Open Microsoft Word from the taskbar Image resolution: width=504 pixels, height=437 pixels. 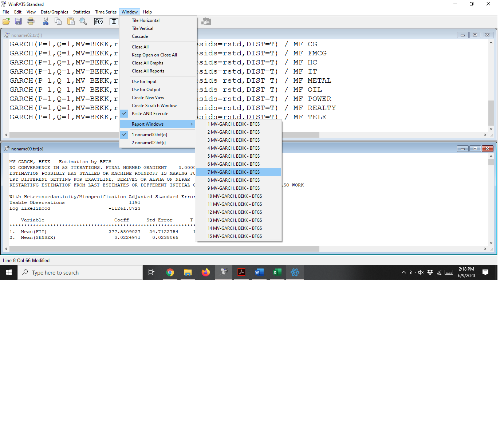(x=259, y=272)
